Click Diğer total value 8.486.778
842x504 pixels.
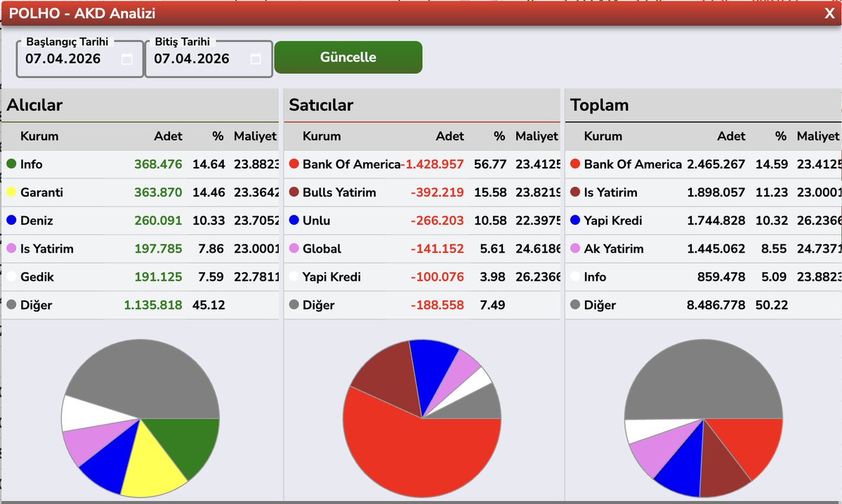point(716,305)
